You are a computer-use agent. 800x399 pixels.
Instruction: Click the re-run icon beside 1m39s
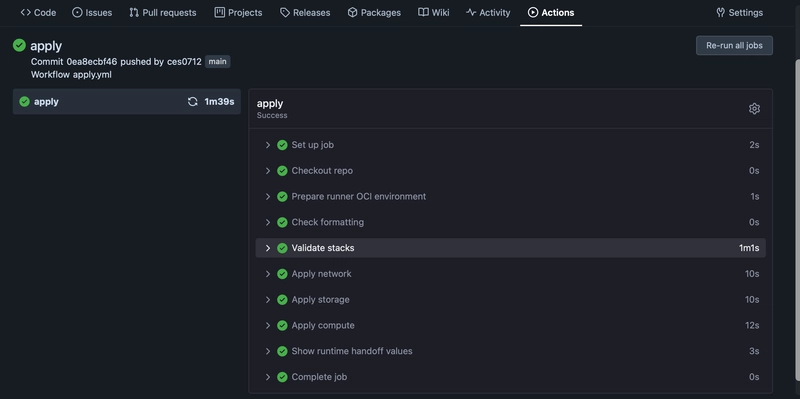[192, 102]
